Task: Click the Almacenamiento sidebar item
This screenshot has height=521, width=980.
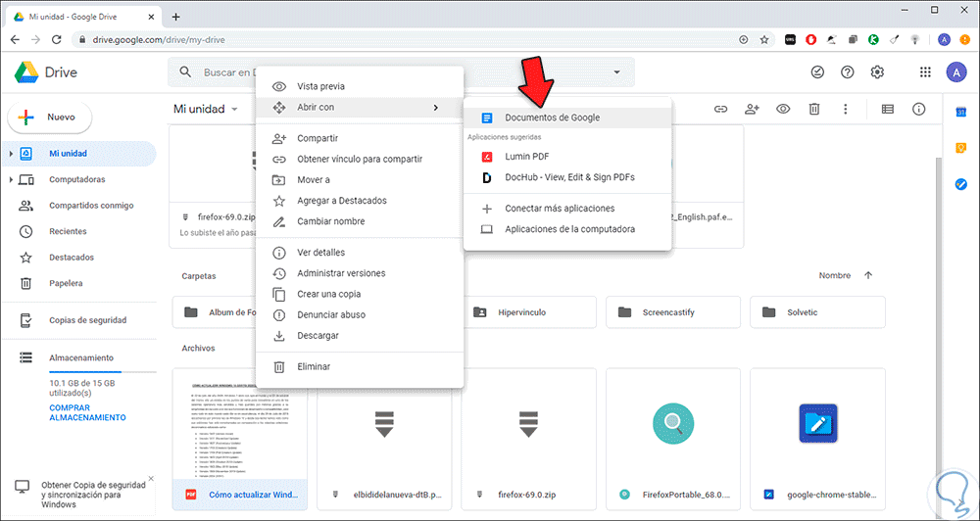Action: (x=81, y=358)
